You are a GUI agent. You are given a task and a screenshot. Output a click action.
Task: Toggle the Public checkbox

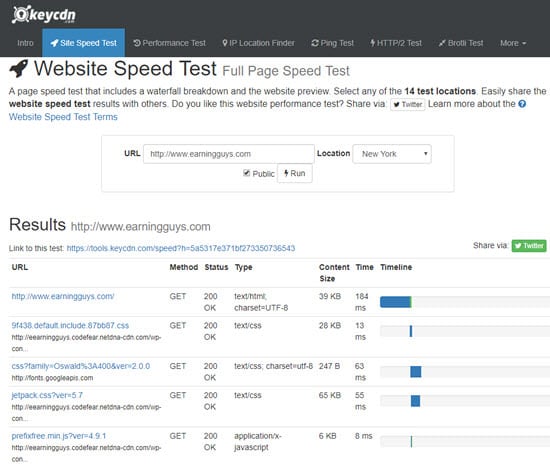click(247, 173)
